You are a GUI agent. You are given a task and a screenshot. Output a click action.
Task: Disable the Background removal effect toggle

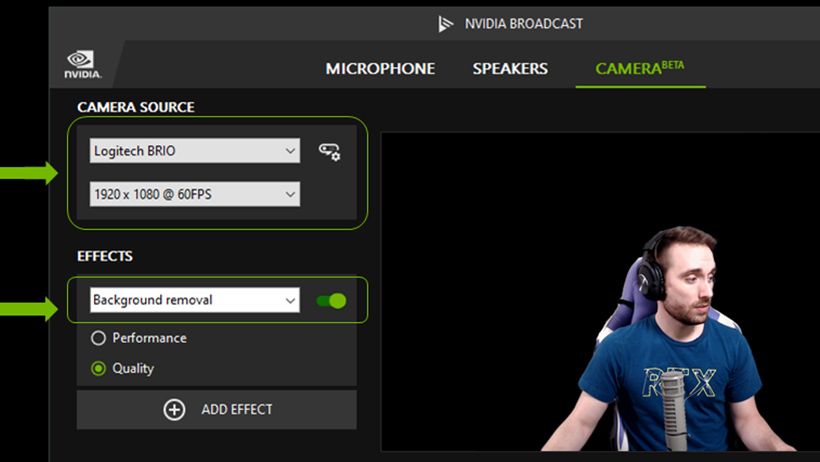(x=331, y=300)
